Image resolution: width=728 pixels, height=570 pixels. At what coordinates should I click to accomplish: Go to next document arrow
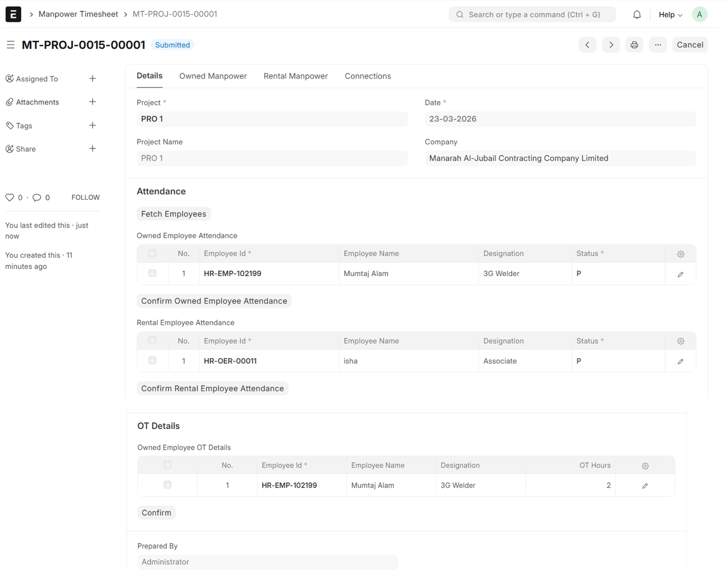pos(611,45)
